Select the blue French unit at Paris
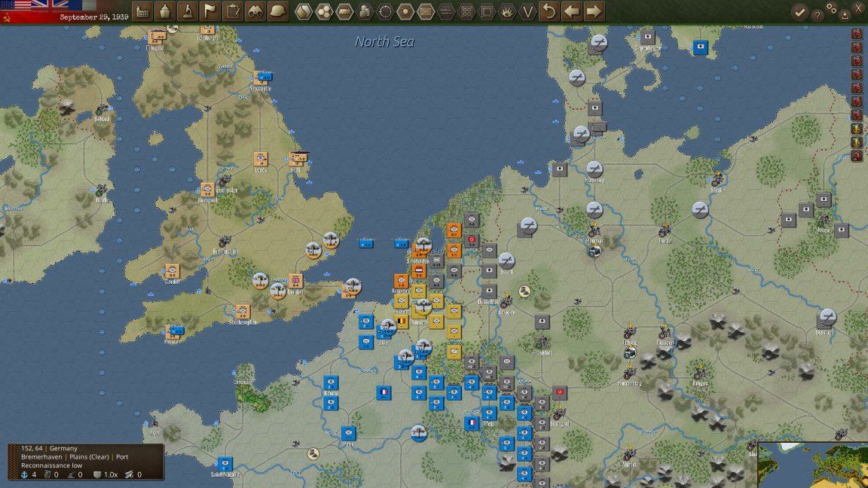 pos(348,433)
